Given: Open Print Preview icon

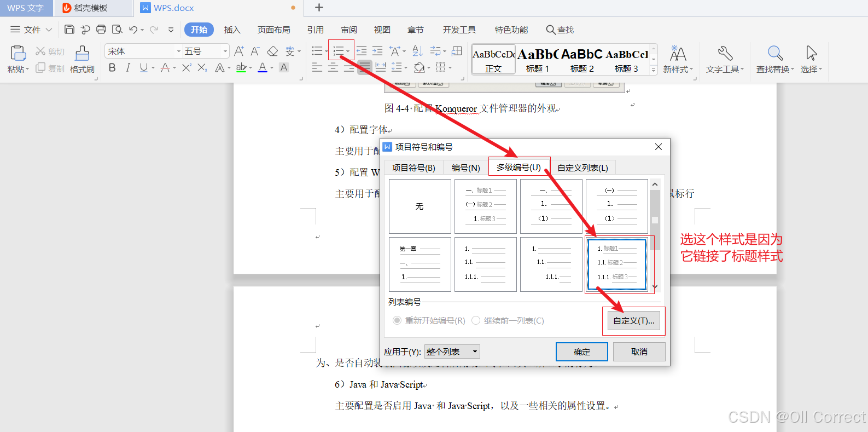Looking at the screenshot, I should coord(117,30).
